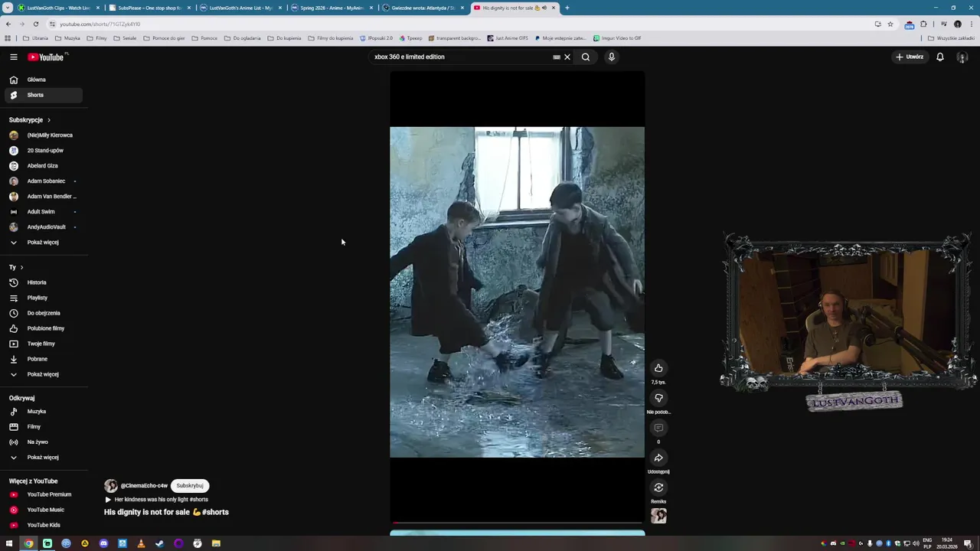This screenshot has height=551, width=980.
Task: Open YouTube Kids
Action: tap(42, 525)
